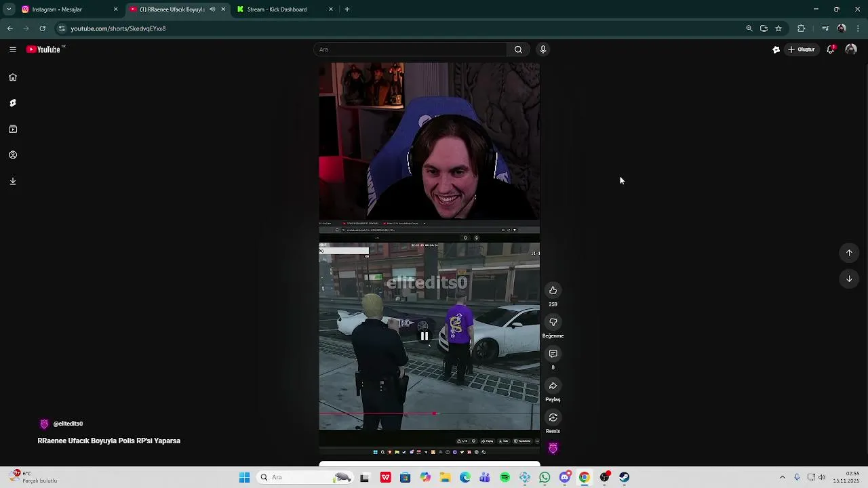The height and width of the screenshot is (488, 868).
Task: Open File Explorer from the taskbar
Action: (x=446, y=477)
